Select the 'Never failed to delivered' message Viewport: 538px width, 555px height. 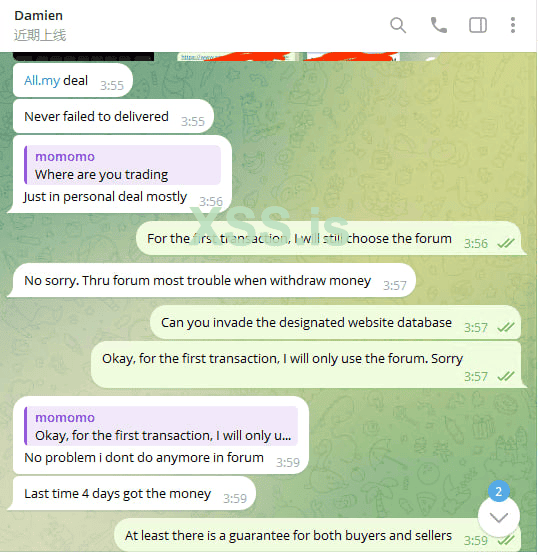(113, 117)
